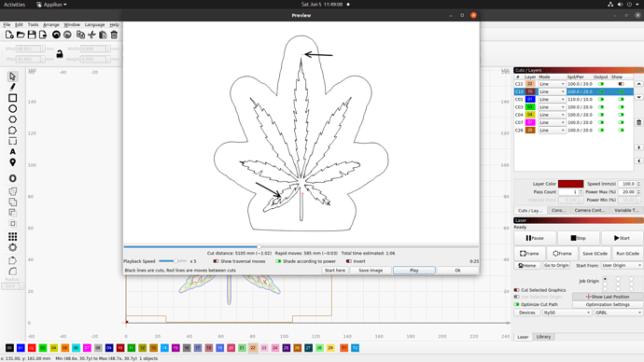644x362 pixels.
Task: Click the Import file icon
Action: tap(43, 35)
